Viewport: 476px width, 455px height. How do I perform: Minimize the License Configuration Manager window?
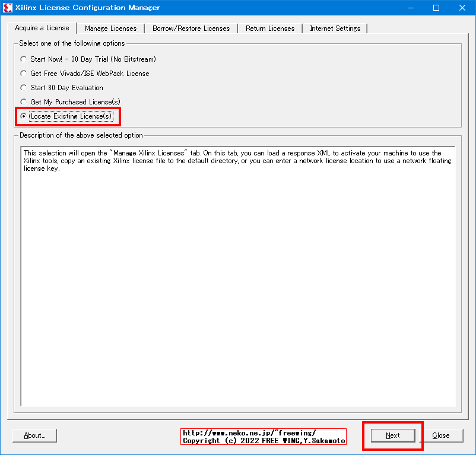point(410,8)
